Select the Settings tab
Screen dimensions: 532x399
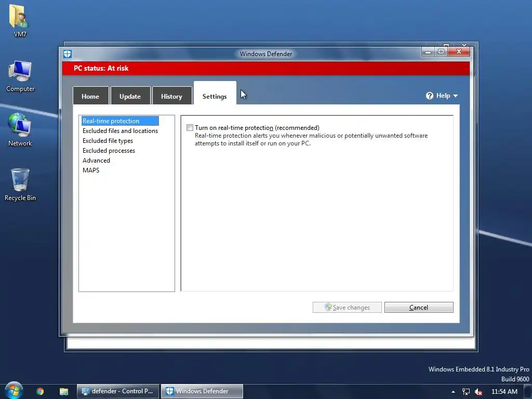pyautogui.click(x=215, y=94)
